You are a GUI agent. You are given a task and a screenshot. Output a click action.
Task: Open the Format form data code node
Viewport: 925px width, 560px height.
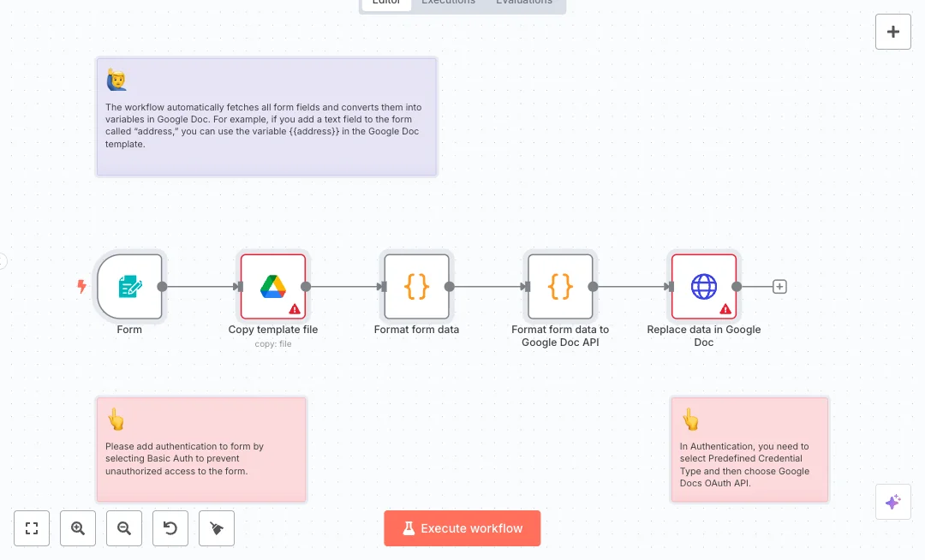(x=417, y=287)
